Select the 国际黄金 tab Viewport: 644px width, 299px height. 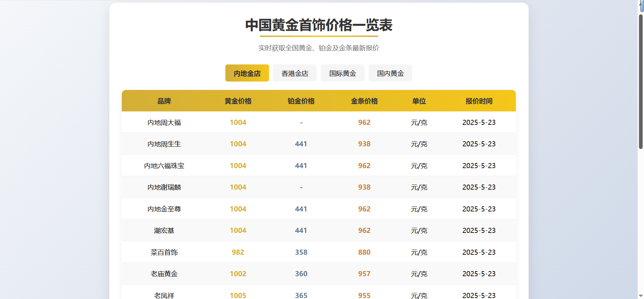[342, 73]
